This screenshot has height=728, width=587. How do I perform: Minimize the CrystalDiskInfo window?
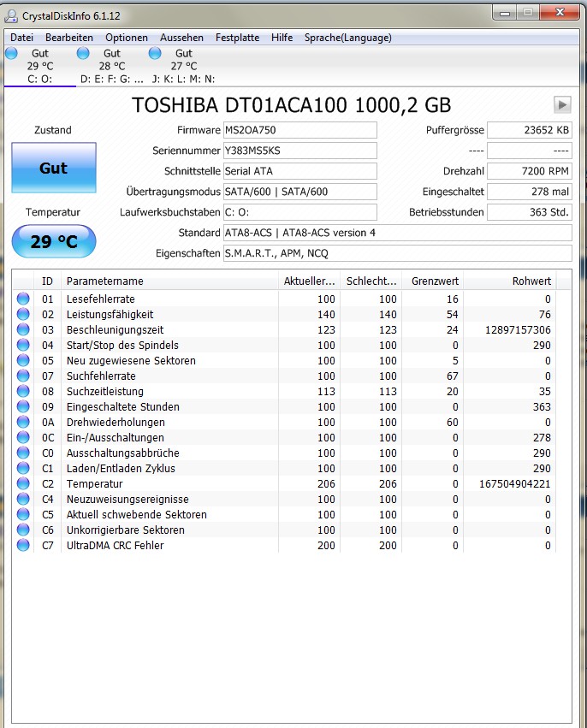click(505, 13)
